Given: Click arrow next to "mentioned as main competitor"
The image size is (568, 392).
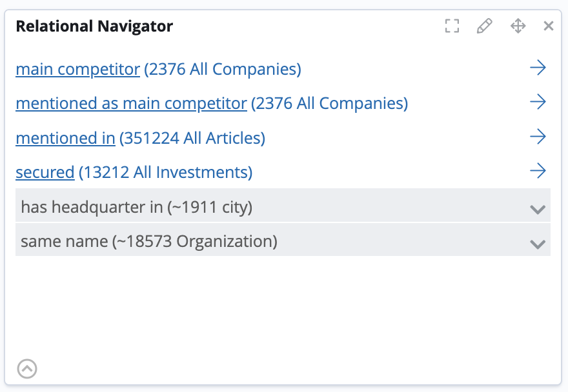Looking at the screenshot, I should pos(538,102).
